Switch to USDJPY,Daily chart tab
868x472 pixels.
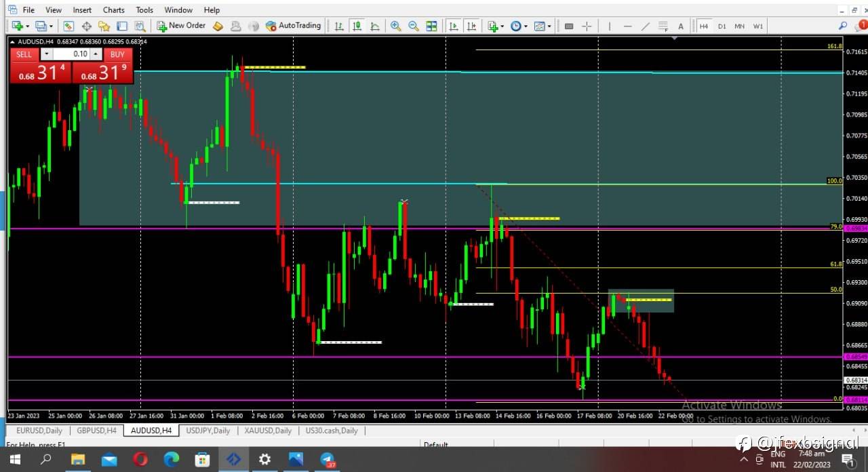[x=208, y=431]
